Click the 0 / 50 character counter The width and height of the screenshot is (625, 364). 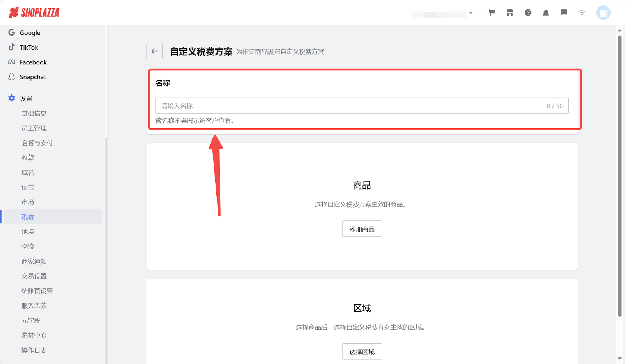point(555,106)
